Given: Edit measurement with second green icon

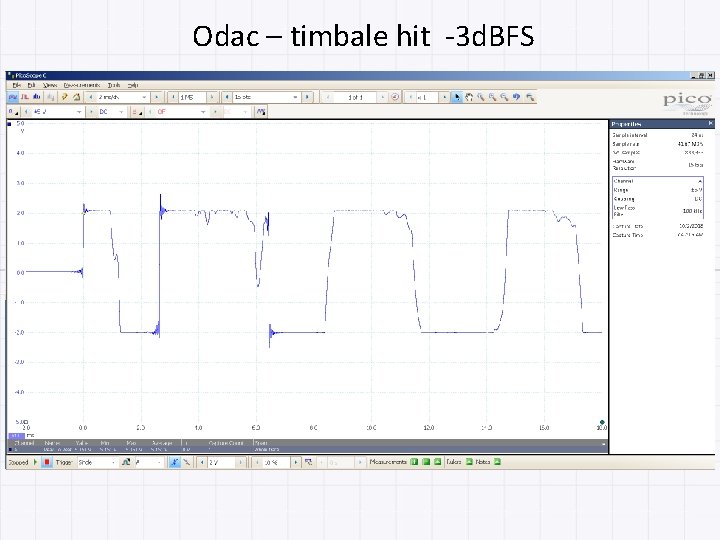Looking at the screenshot, I should coord(426,461).
